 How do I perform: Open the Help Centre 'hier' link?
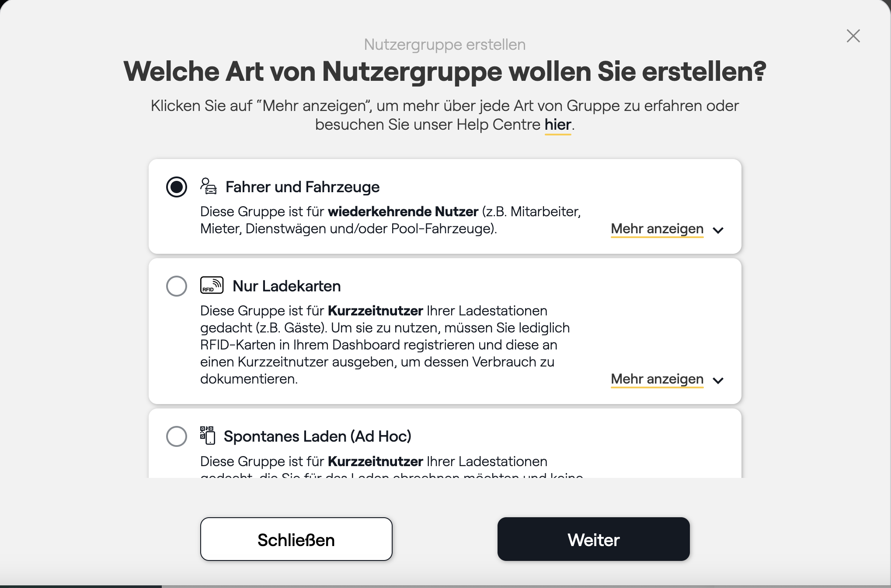(x=558, y=125)
